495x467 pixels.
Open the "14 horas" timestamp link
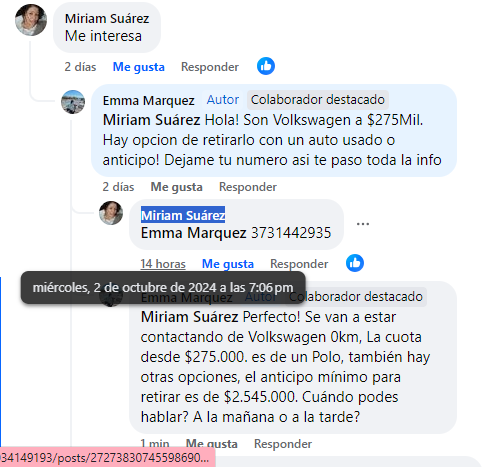tap(163, 264)
